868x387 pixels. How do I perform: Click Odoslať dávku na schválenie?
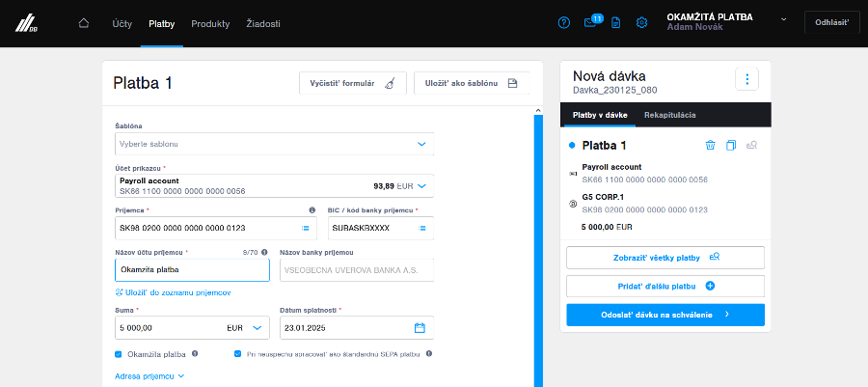(665, 315)
